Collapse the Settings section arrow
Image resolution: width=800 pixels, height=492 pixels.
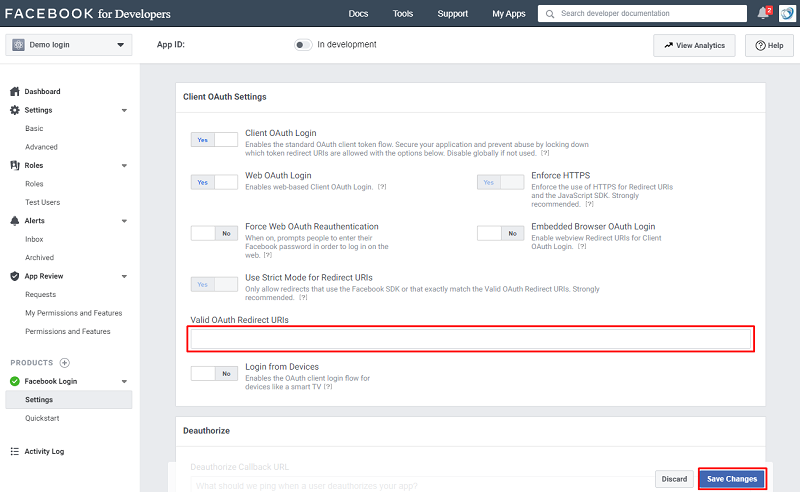pos(124,110)
